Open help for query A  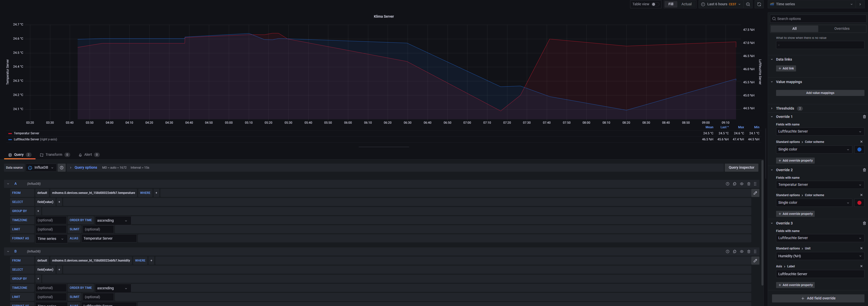pyautogui.click(x=728, y=184)
